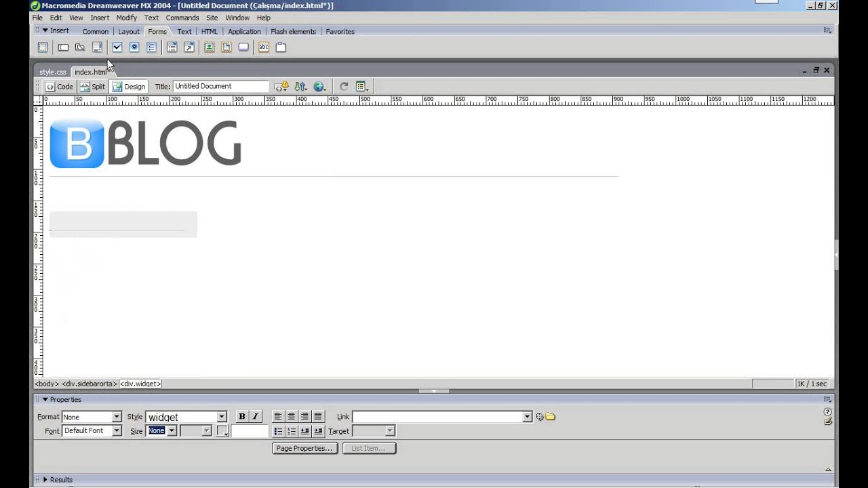868x488 pixels.
Task: Click the Page Properties button
Action: click(x=304, y=448)
